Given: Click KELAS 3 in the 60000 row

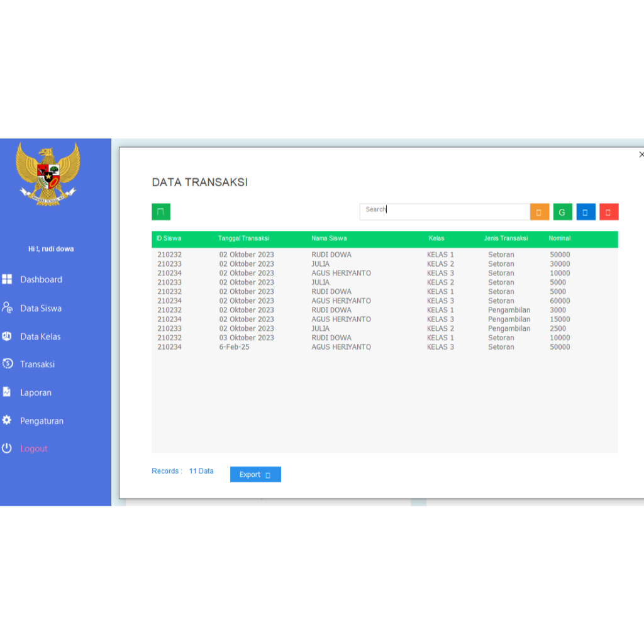Looking at the screenshot, I should click(x=440, y=301).
